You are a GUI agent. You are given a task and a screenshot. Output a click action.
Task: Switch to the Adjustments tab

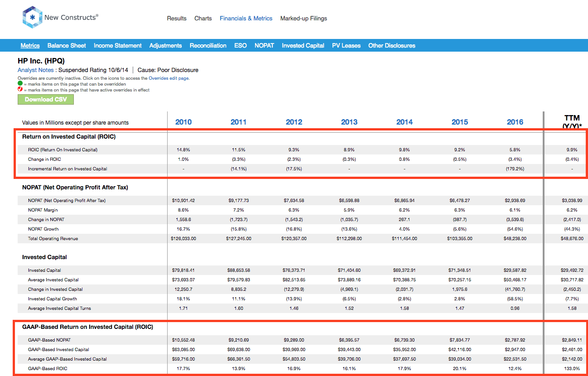point(165,45)
